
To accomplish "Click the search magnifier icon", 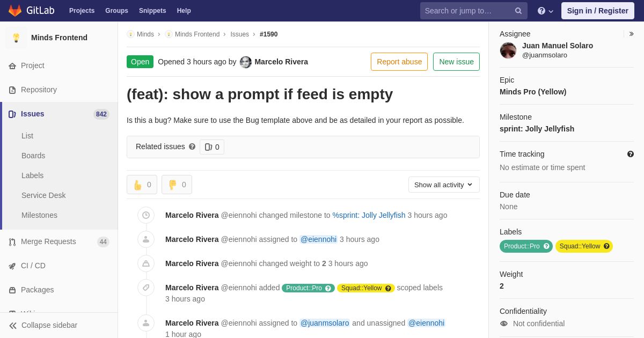I will pos(518,11).
